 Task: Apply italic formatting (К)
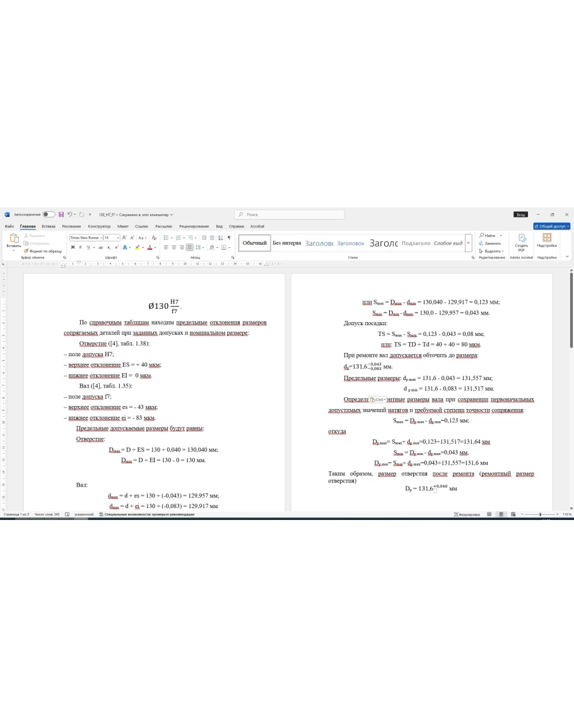[x=80, y=247]
